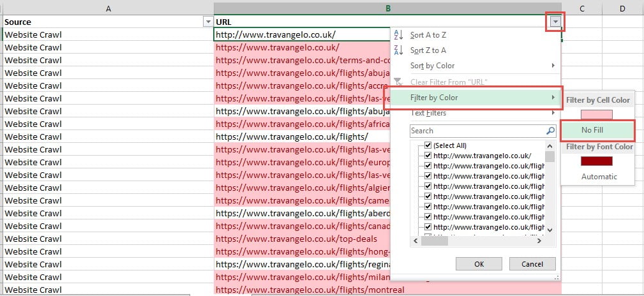Click the Z to A descending sort icon

(x=398, y=50)
